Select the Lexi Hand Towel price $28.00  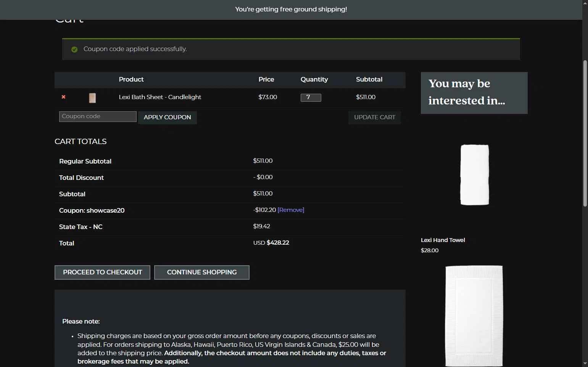tap(430, 250)
